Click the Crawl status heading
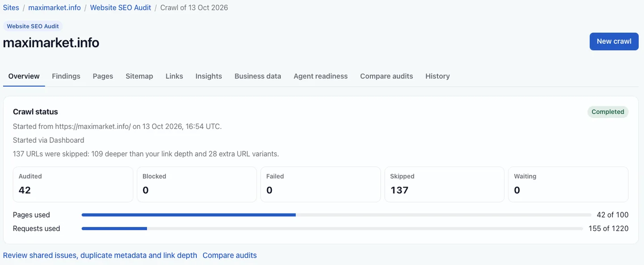The height and width of the screenshot is (265, 644). pyautogui.click(x=35, y=112)
